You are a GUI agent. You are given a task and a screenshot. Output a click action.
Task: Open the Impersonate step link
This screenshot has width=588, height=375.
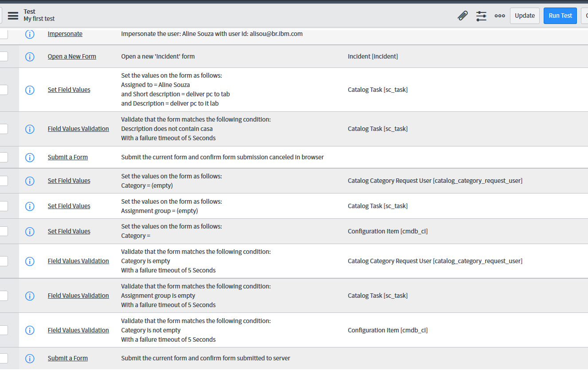coord(65,34)
